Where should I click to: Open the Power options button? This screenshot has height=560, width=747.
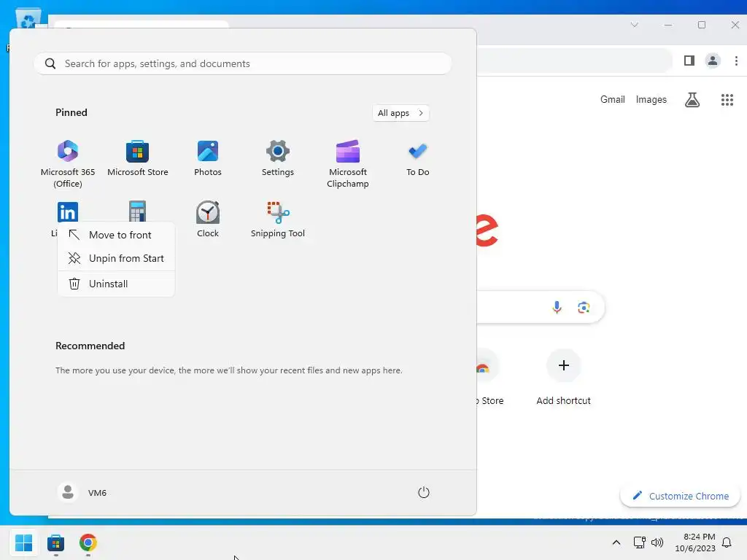(x=424, y=492)
